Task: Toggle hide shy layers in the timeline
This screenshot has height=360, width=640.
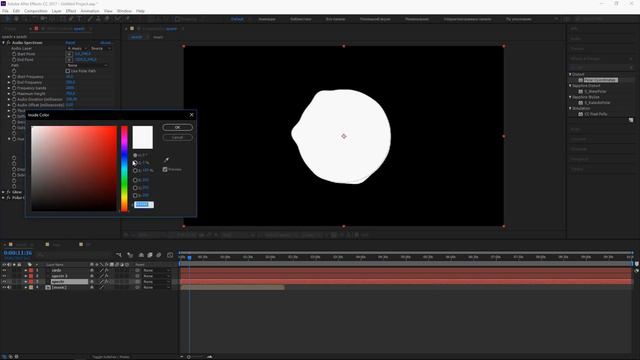Action: (141, 255)
